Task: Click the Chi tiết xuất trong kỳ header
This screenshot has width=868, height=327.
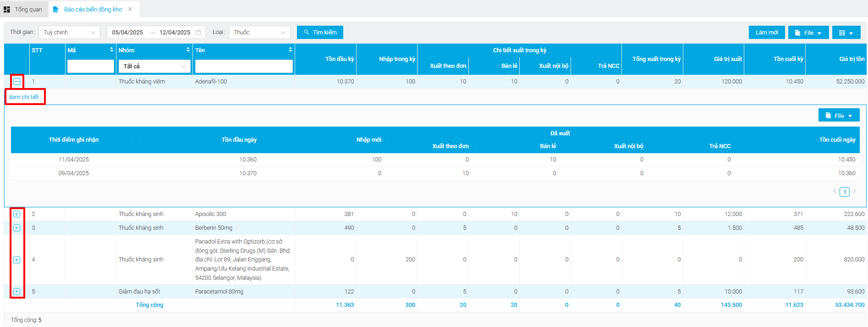Action: pyautogui.click(x=520, y=50)
